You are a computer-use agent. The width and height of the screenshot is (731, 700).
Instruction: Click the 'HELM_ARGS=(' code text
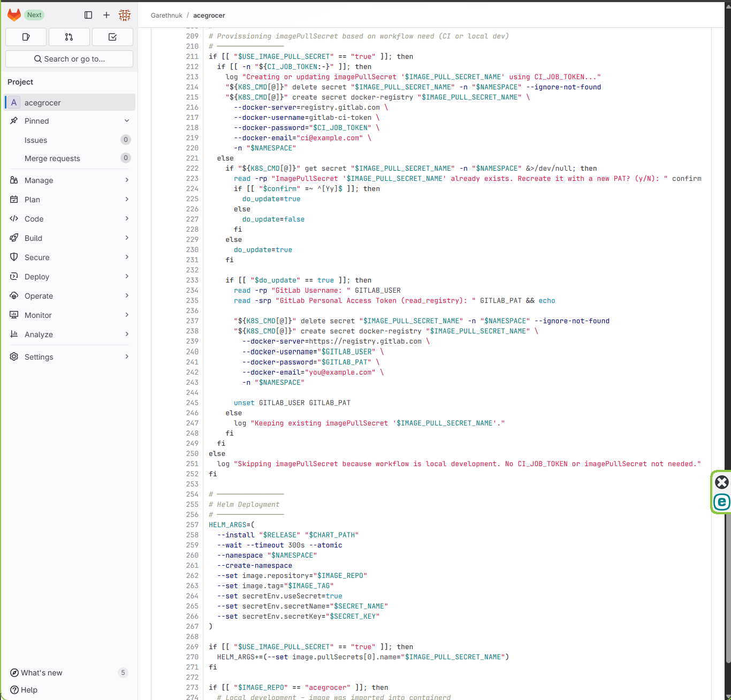tap(232, 525)
